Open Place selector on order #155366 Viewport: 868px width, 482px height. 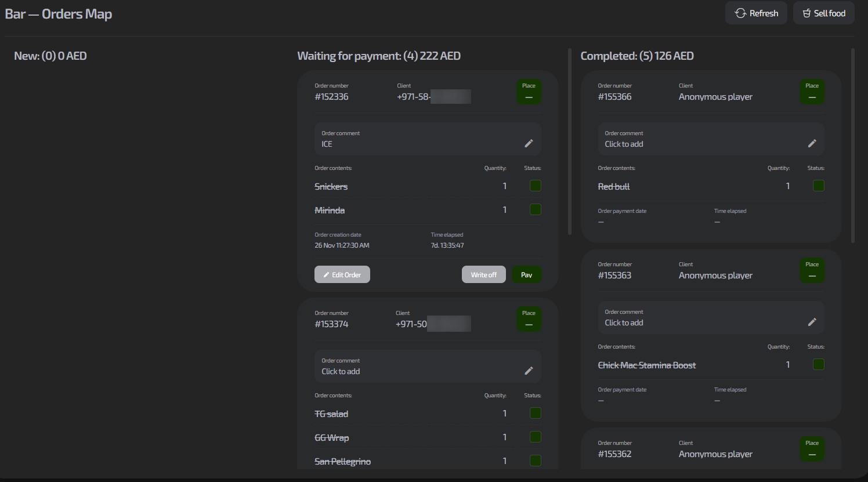(x=812, y=92)
